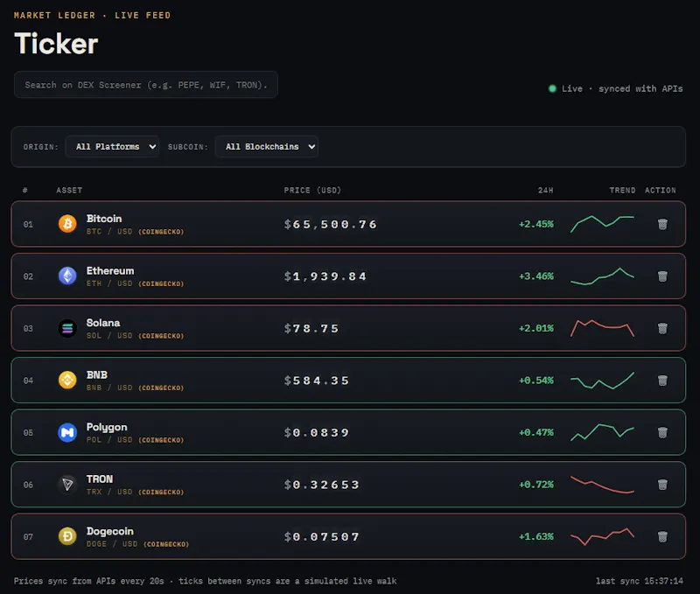
Task: Click the Live synced with APIs status
Action: point(616,88)
